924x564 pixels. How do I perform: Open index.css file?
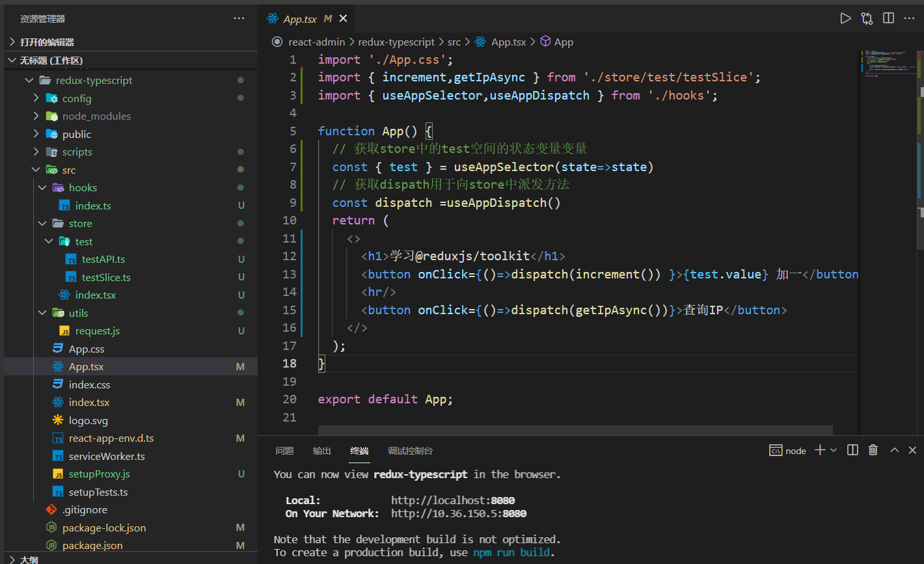[x=89, y=384]
